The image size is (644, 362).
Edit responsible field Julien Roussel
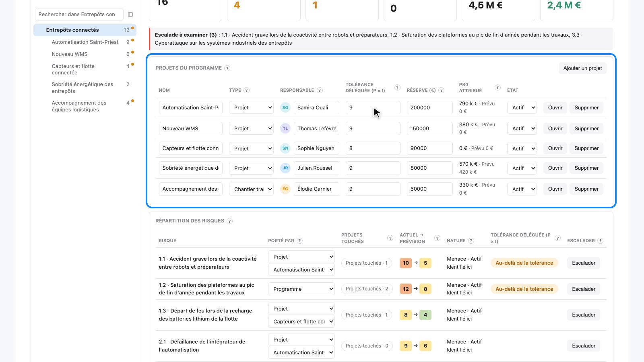point(316,168)
